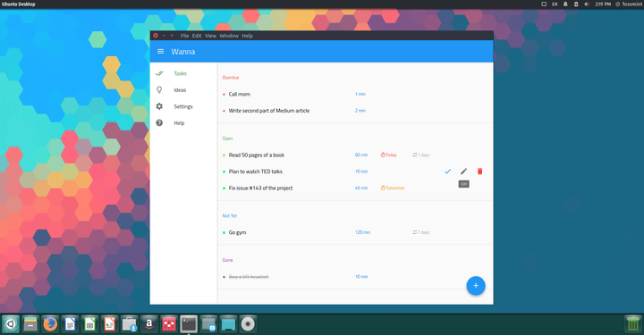Image resolution: width=644 pixels, height=335 pixels.
Task: Open the Help menu in menu bar
Action: pos(247,36)
